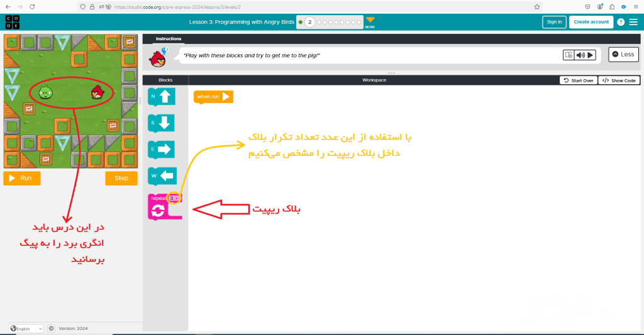Select the last progress bubble in header
The image size is (644, 335).
359,22
